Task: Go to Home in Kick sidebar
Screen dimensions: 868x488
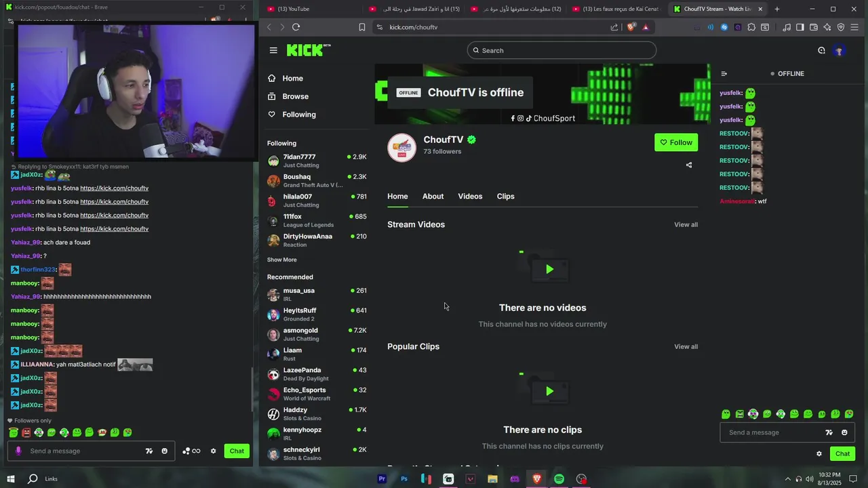Action: pyautogui.click(x=285, y=79)
